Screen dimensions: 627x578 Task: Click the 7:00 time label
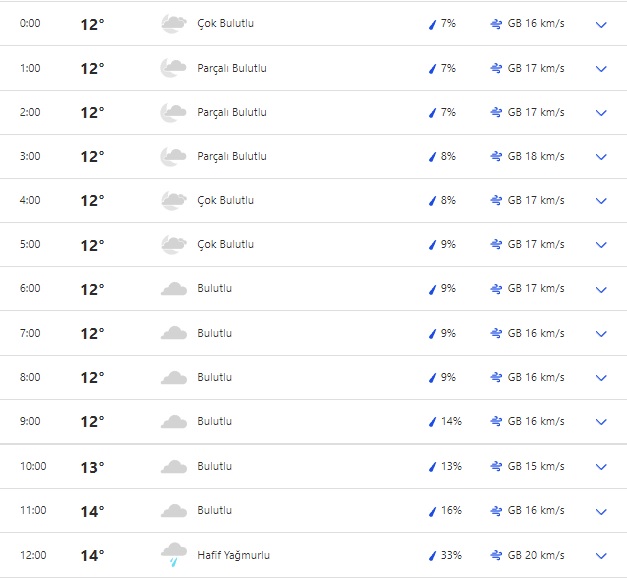(30, 333)
